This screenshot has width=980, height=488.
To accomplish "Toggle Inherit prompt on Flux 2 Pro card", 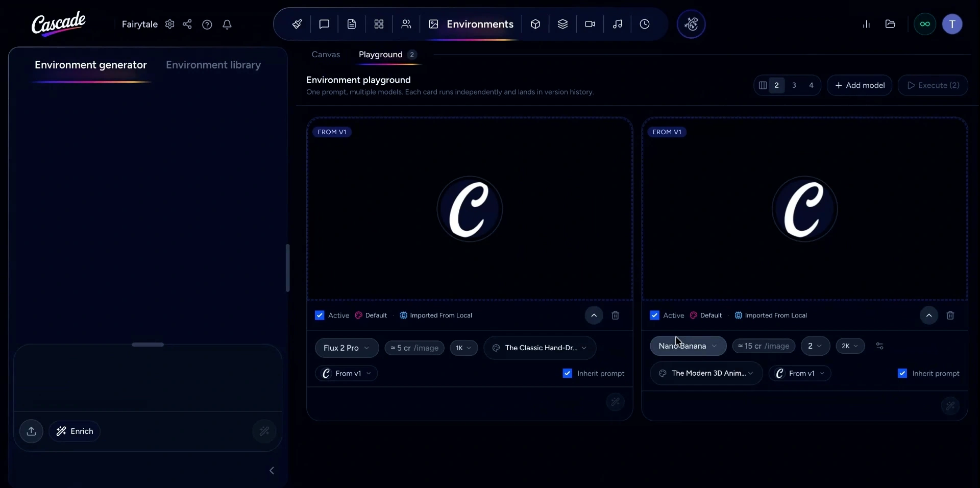I will (567, 374).
